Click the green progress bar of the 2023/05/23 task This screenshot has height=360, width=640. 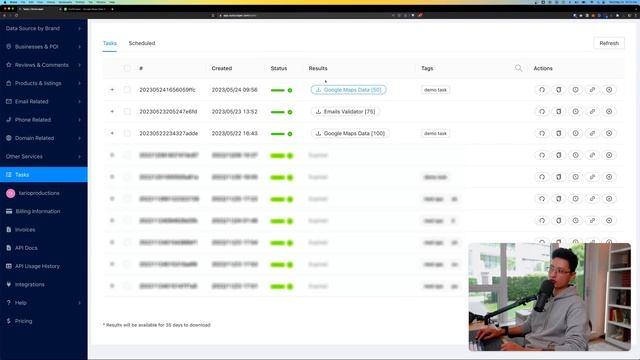pyautogui.click(x=278, y=112)
